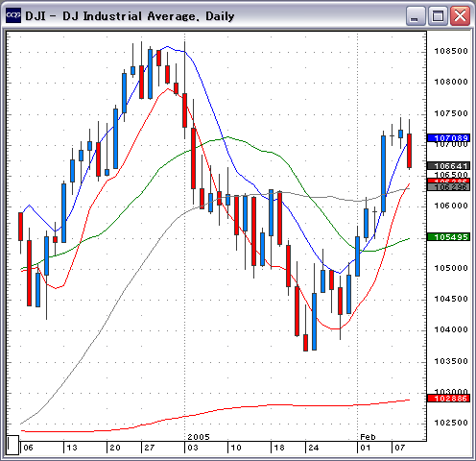Click the 10 date marker on time axis
The width and height of the screenshot is (476, 461).
(236, 448)
